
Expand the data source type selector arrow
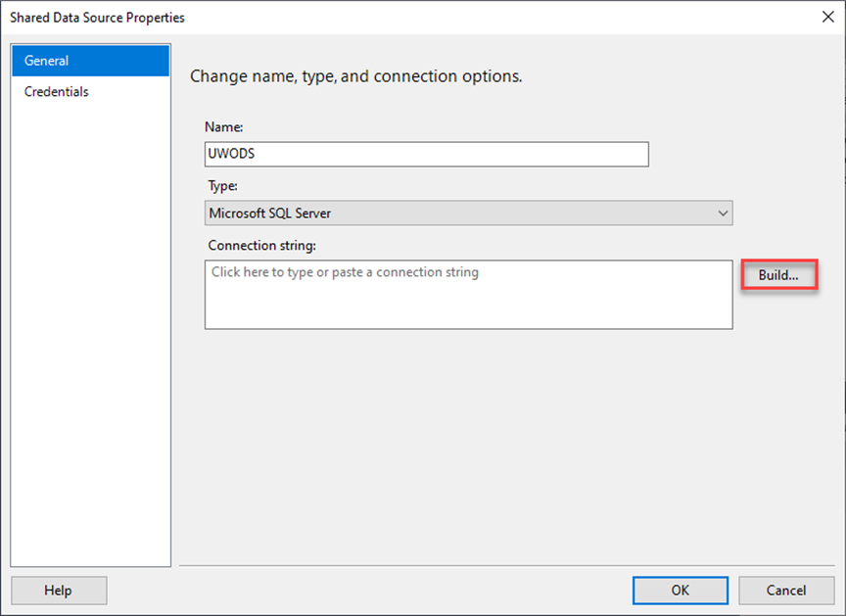coord(724,213)
